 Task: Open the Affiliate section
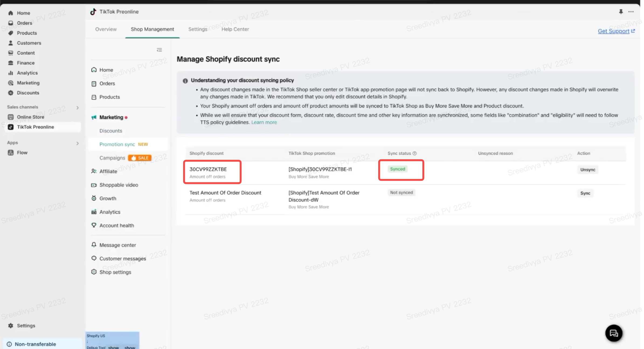point(108,171)
